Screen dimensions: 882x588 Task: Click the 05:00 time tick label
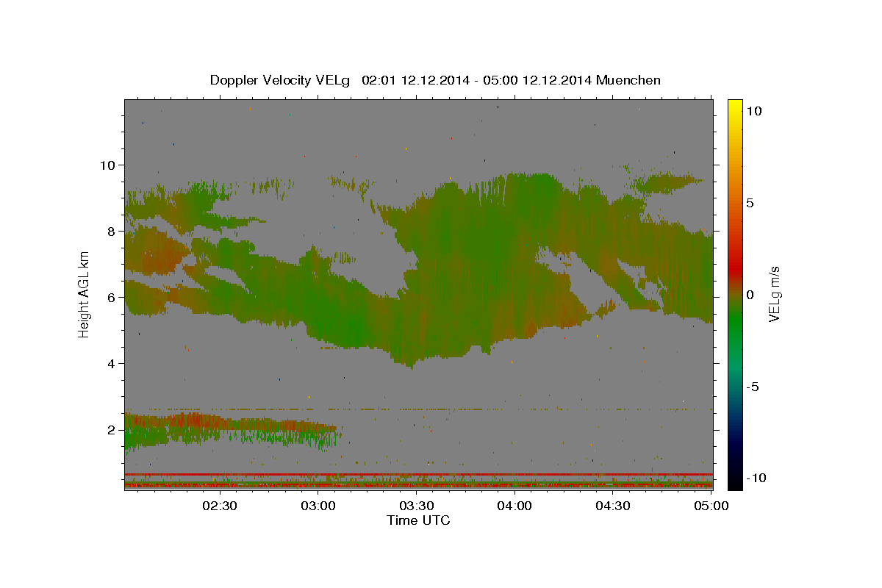click(711, 506)
